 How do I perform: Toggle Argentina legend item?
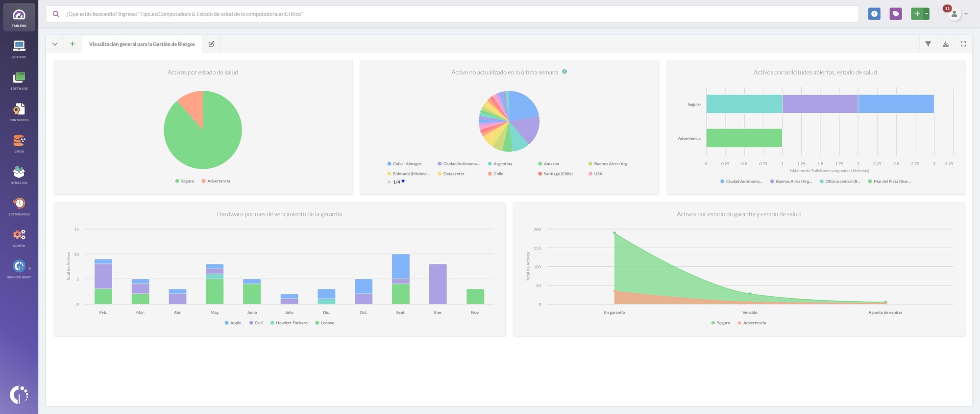tap(500, 164)
